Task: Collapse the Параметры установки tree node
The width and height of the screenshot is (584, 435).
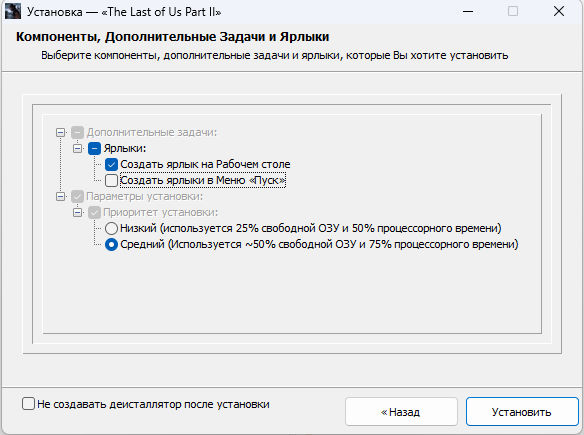Action: pyautogui.click(x=60, y=196)
